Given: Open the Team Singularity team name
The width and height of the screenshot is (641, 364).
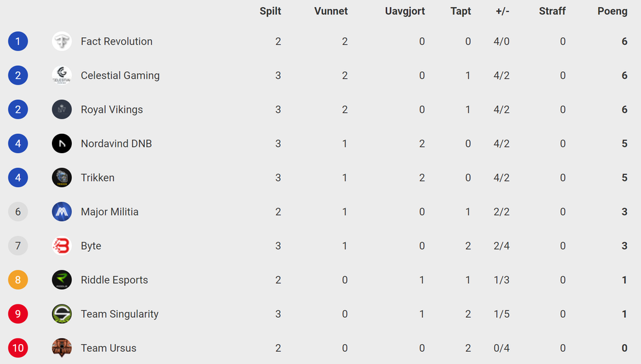Looking at the screenshot, I should click(x=119, y=314).
